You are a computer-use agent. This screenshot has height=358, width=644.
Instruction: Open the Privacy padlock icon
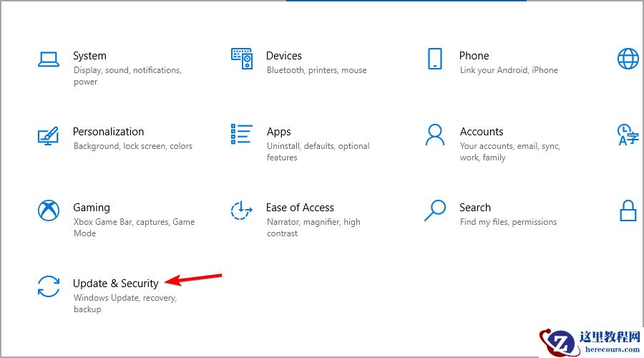pos(628,211)
